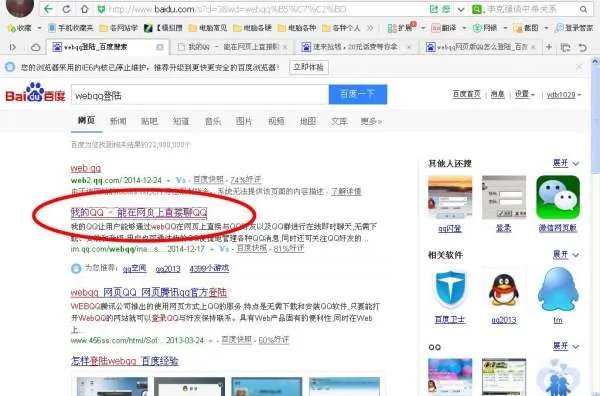Go back with the browser back arrow
This screenshot has height=396, width=600.
48,9
